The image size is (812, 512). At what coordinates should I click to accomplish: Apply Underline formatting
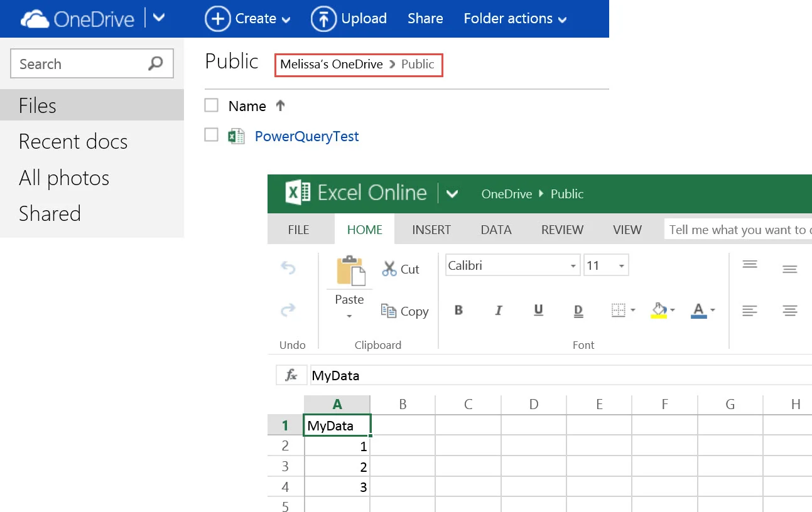point(538,310)
